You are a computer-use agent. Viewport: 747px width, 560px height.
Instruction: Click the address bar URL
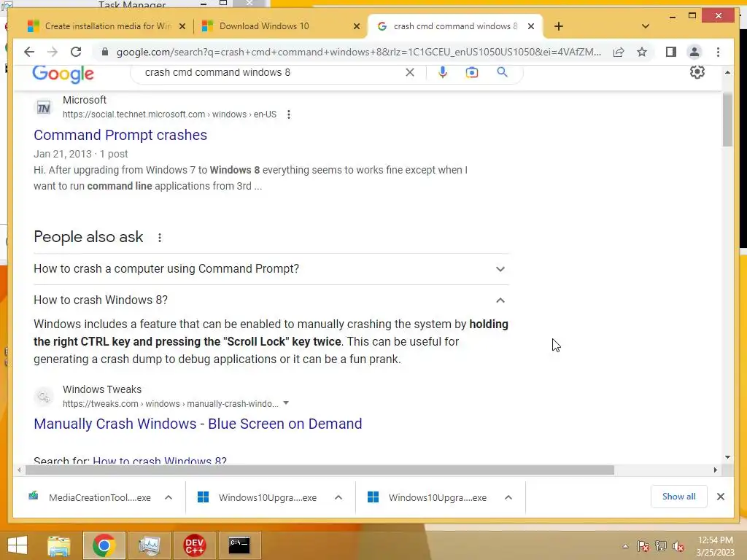(x=359, y=52)
